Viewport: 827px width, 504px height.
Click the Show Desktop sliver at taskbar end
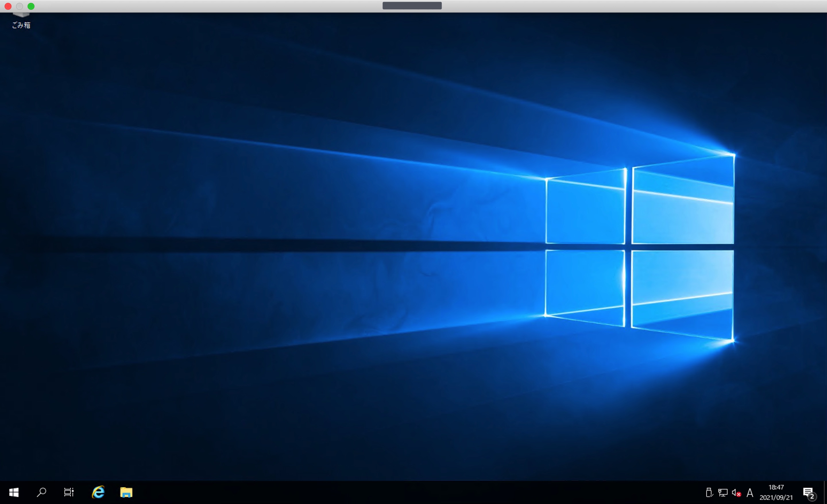pyautogui.click(x=825, y=492)
